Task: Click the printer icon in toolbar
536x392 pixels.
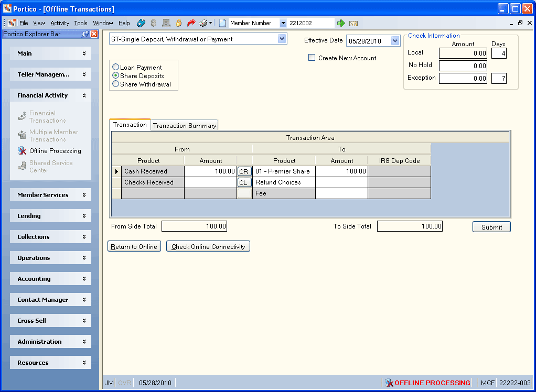Action: (203, 23)
